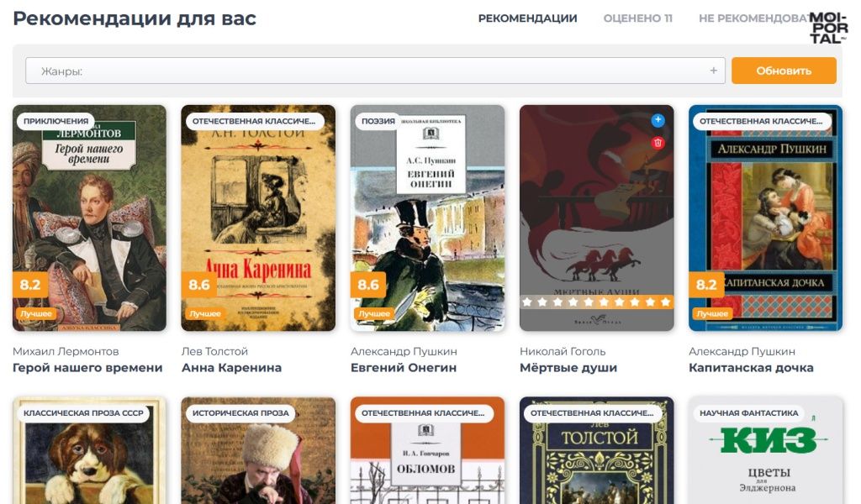The width and height of the screenshot is (861, 504).
Task: Click the MOI-PORTAL logo
Action: click(828, 28)
